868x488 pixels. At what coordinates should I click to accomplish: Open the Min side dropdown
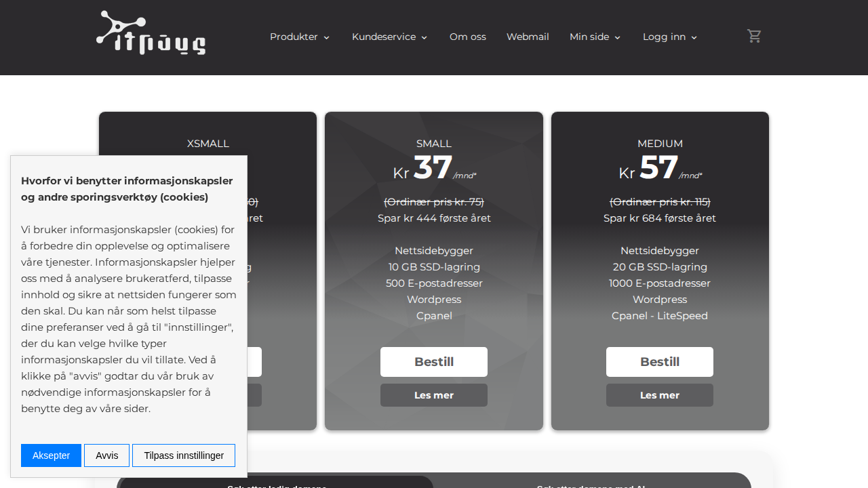click(595, 37)
